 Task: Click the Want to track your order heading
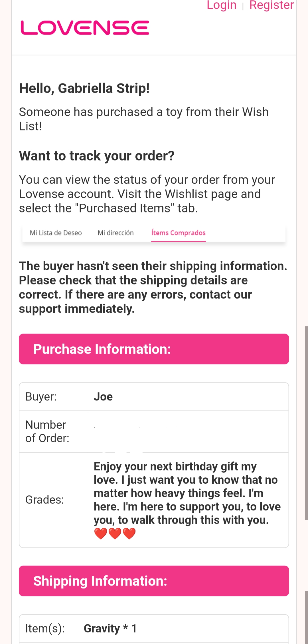pyautogui.click(x=97, y=156)
